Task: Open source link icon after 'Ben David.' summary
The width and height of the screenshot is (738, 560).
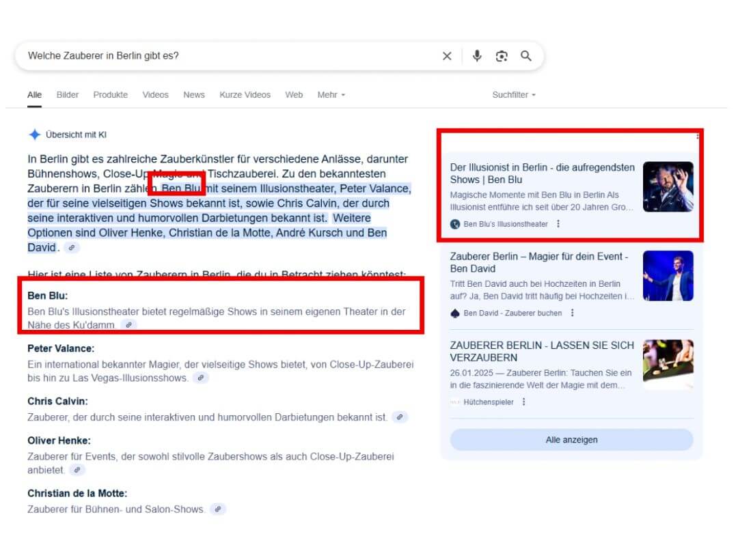Action: (x=72, y=247)
